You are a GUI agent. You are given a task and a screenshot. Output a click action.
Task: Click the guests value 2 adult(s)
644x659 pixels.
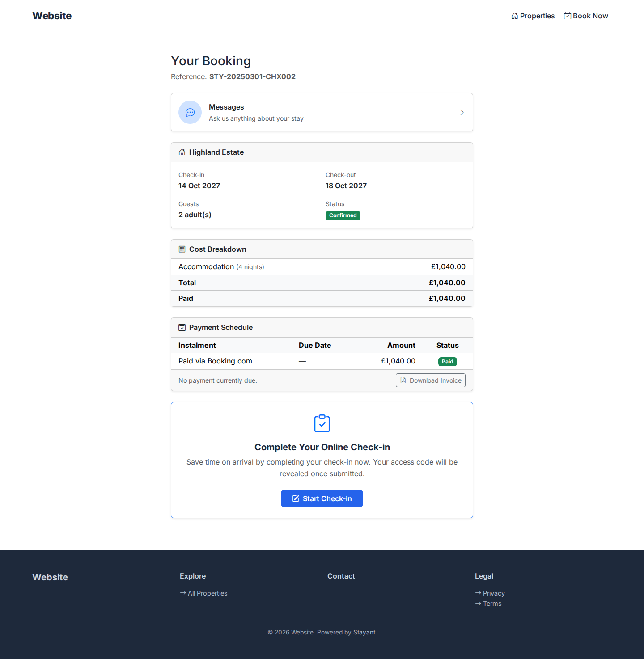195,215
